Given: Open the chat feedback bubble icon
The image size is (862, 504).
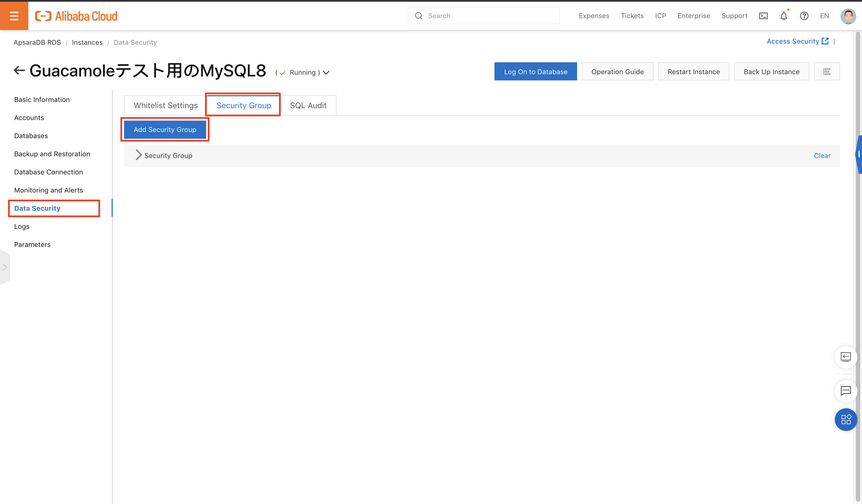Looking at the screenshot, I should [x=846, y=390].
